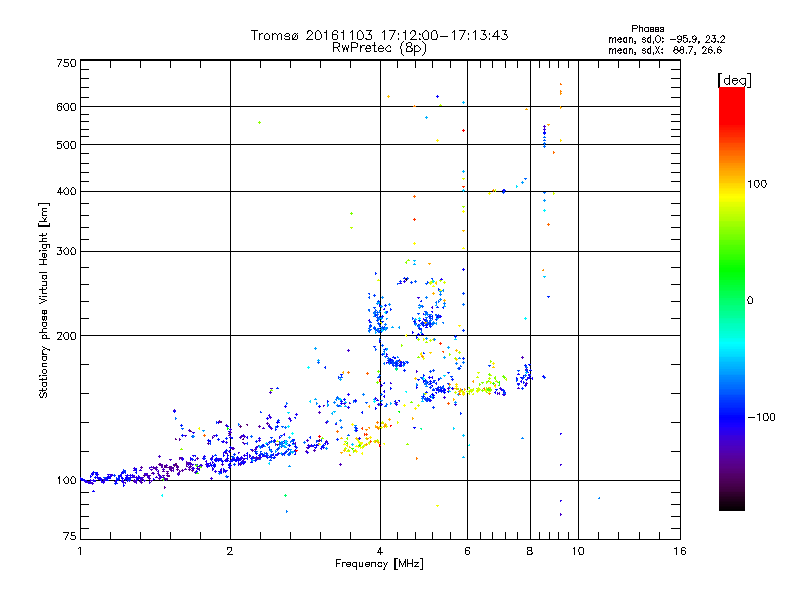Click the y-axis tick label "750"
800x600 pixels.
pos(66,63)
